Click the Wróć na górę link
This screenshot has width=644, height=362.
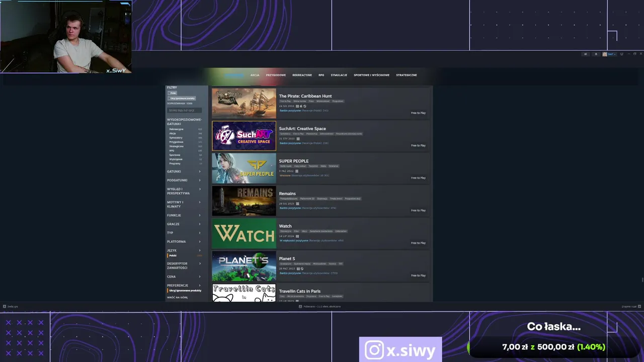click(x=178, y=297)
